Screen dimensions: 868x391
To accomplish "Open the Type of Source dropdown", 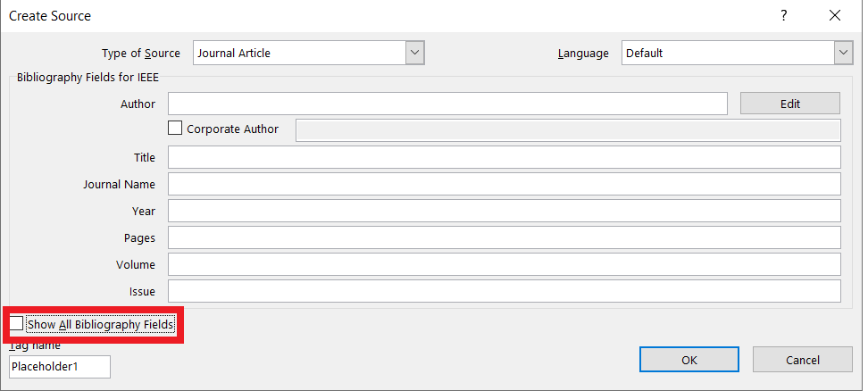I will click(414, 53).
